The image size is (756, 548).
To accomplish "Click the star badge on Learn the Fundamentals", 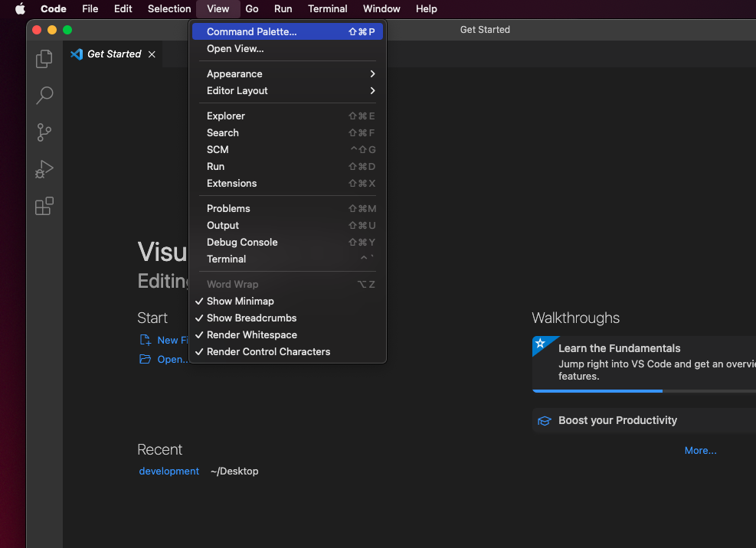I will click(x=541, y=343).
